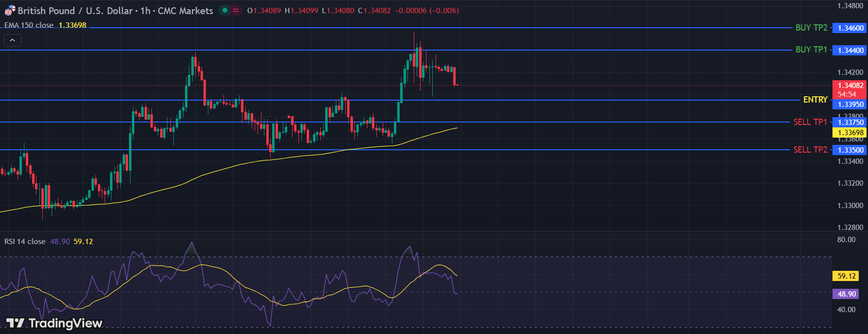Click the BUY TP1 line label
This screenshot has height=334, width=868.
(811, 50)
